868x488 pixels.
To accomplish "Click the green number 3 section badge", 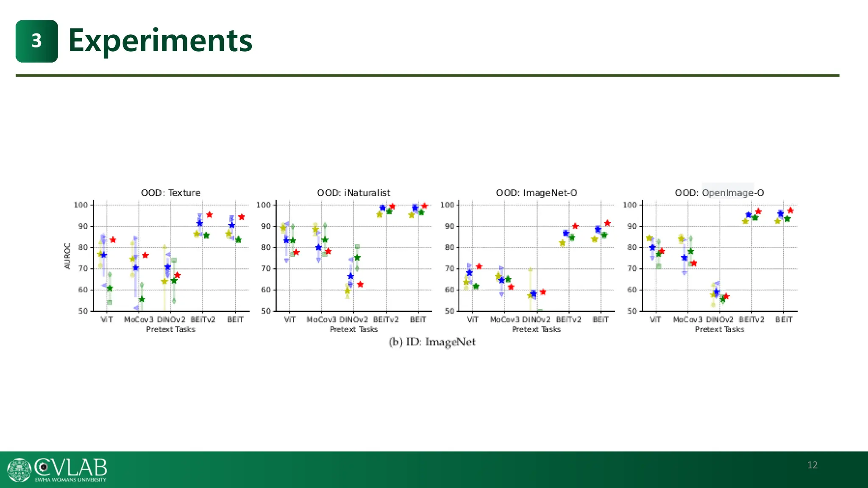I will (x=36, y=41).
